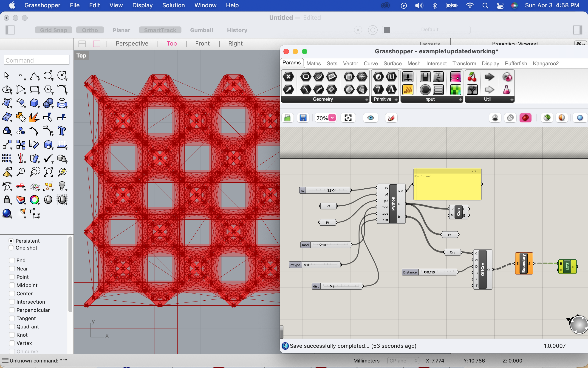Enable the Near object snap checkbox

[x=12, y=269]
